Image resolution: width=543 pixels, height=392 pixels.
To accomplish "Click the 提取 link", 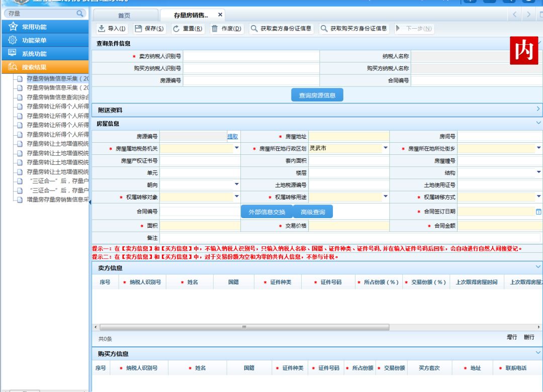I will click(232, 136).
